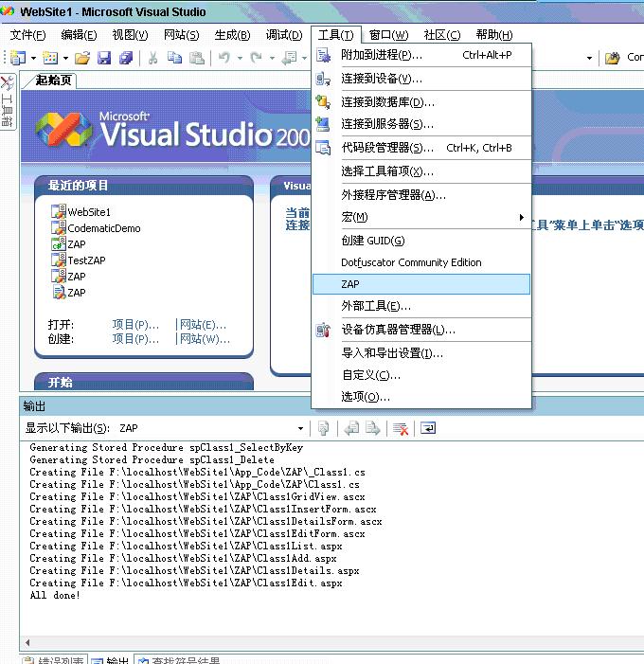This screenshot has height=664, width=644.
Task: Click 项目(P)... link next to 打开
Action: (135, 325)
